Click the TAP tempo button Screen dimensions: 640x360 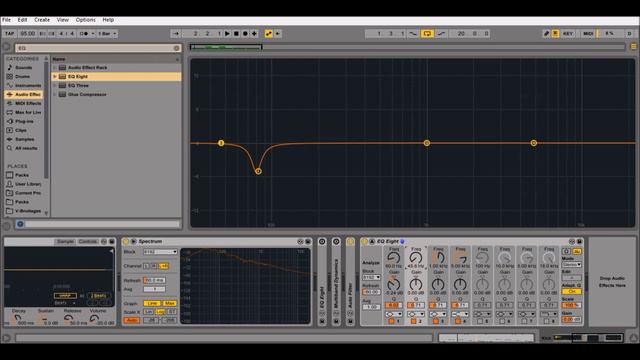(x=9, y=33)
